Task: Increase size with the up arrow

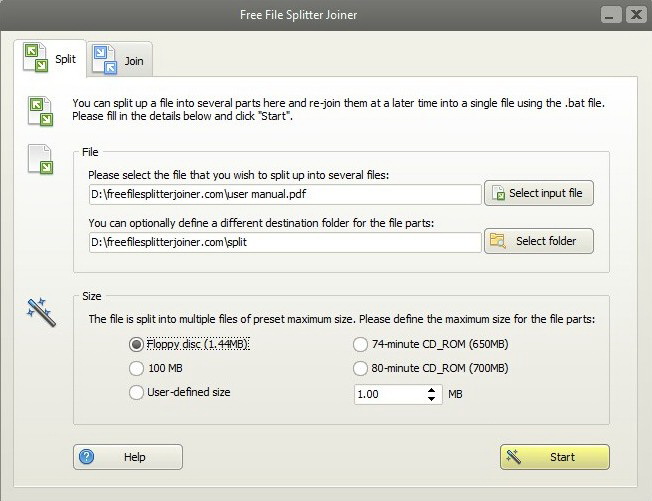Action: pos(432,390)
